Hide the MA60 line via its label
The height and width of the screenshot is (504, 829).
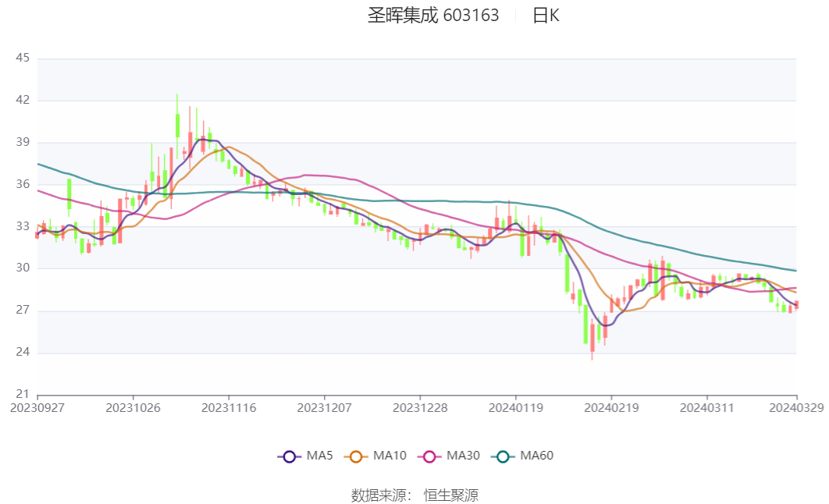point(536,456)
